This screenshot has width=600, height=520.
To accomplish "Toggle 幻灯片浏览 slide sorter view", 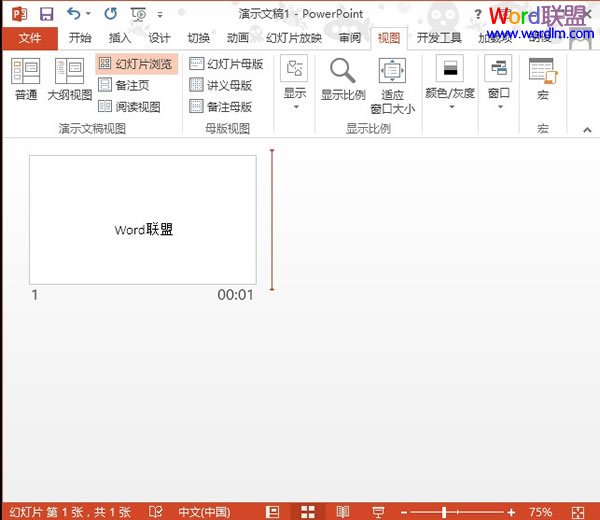I will 137,64.
